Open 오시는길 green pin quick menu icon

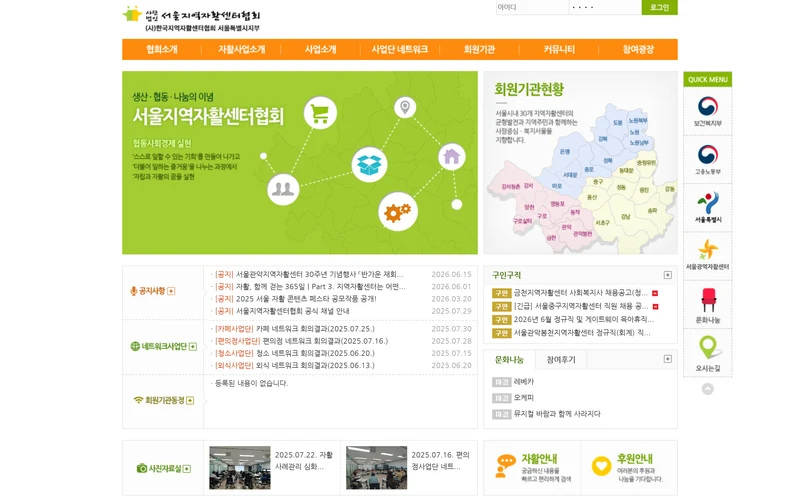point(708,353)
